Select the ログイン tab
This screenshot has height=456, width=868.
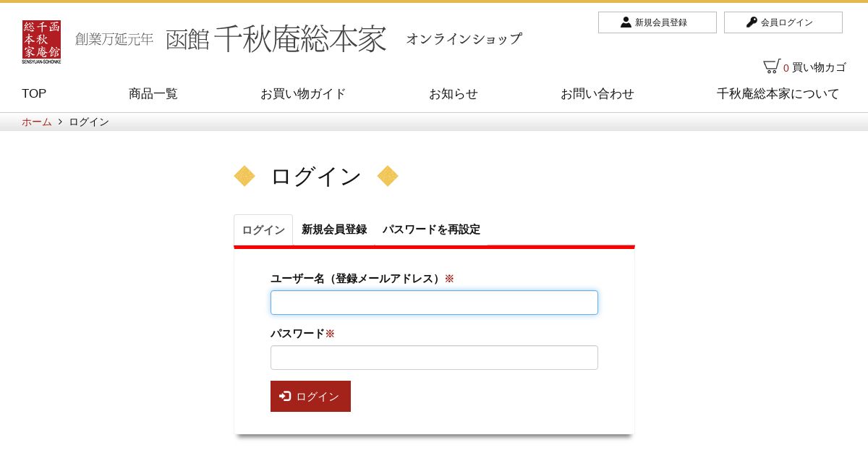pos(263,230)
